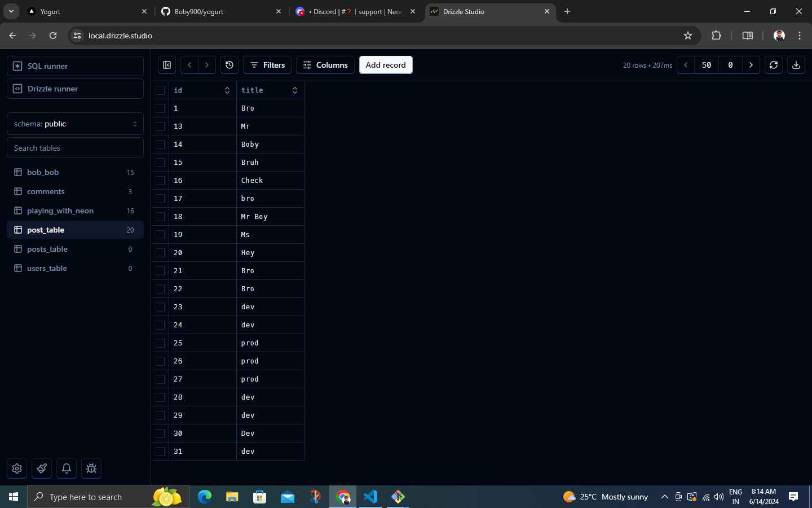The image size is (812, 508).
Task: Click the bug report icon
Action: point(91,468)
